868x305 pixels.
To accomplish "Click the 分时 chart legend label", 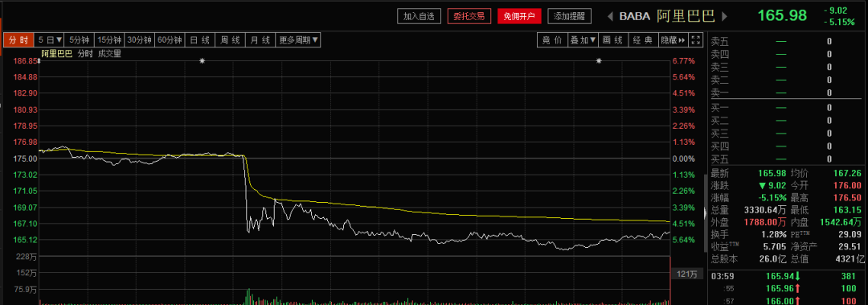I will point(84,54).
